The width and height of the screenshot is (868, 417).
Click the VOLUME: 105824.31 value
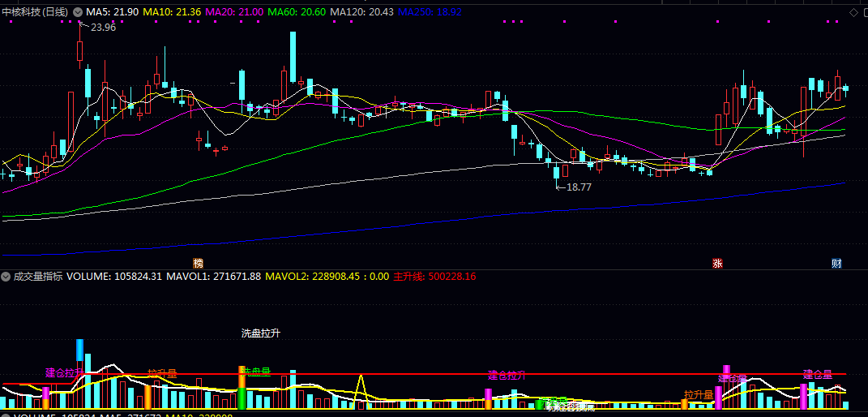[x=114, y=277]
